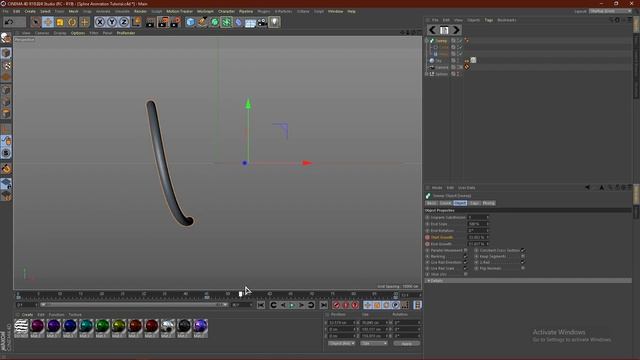This screenshot has width=640, height=360.
Task: Click Object Manager back arrow
Action: point(432,30)
